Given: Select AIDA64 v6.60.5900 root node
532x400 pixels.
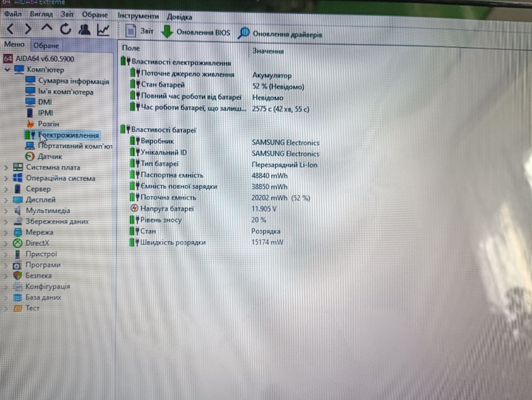Looking at the screenshot, I should 38,58.
